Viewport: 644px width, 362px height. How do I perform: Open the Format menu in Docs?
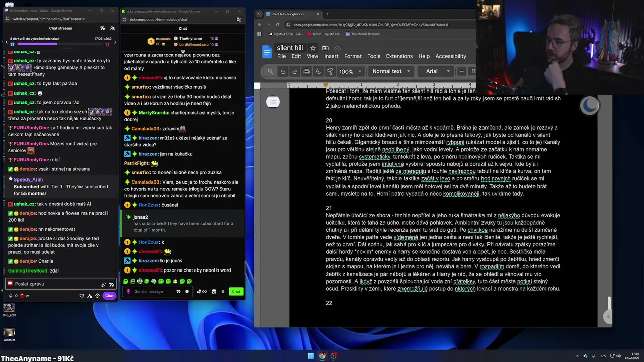353,56
